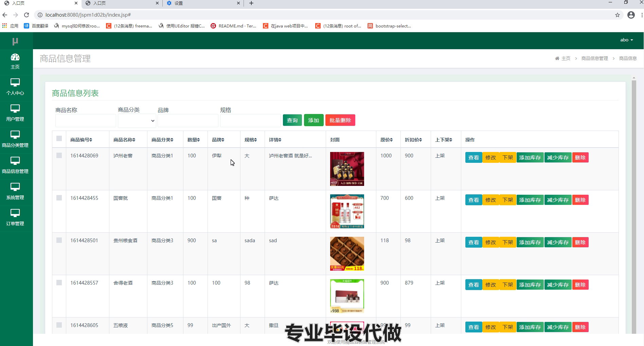Image resolution: width=644 pixels, height=346 pixels.
Task: Click the browser forward arrow
Action: 16,15
